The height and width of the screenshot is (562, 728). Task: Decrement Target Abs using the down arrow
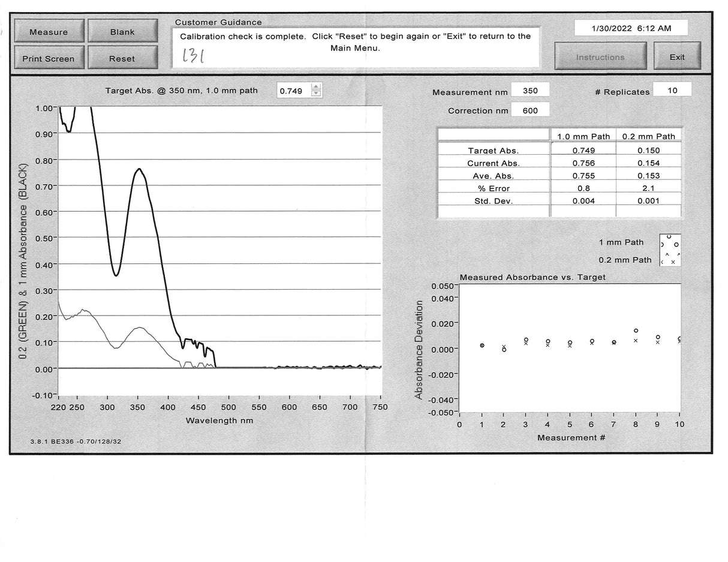[x=315, y=93]
